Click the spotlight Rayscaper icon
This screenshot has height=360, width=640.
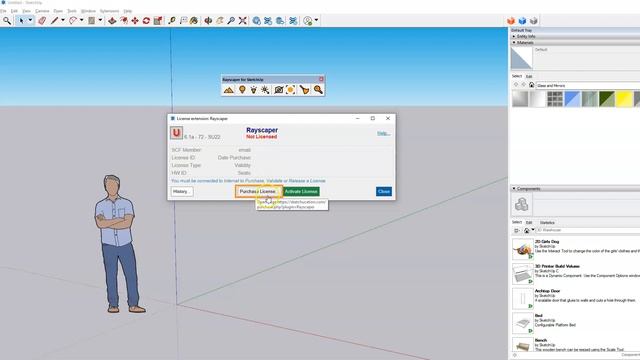coord(254,90)
